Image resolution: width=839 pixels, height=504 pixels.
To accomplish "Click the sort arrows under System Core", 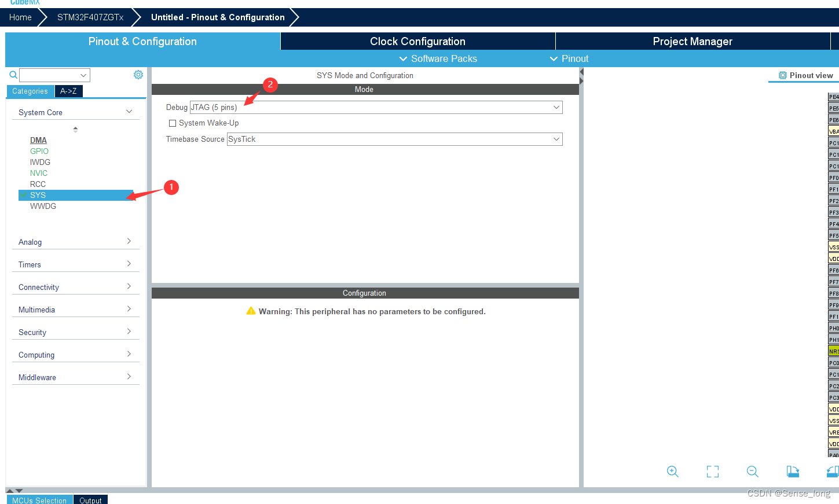I will (75, 130).
